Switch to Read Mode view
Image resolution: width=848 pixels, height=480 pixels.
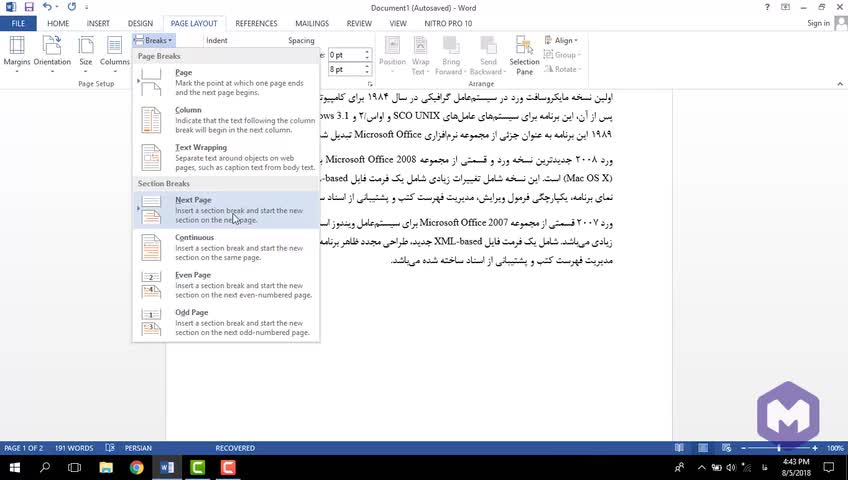[x=679, y=448]
